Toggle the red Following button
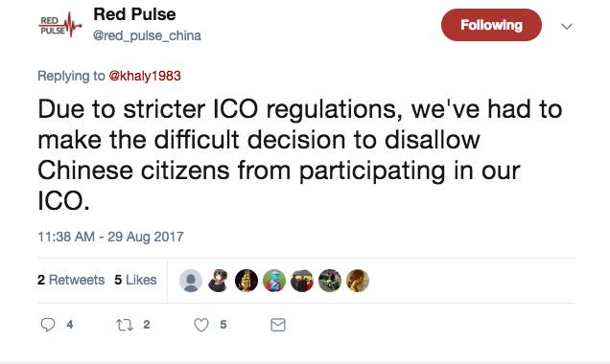Image resolution: width=610 pixels, height=364 pixels. pos(491,25)
